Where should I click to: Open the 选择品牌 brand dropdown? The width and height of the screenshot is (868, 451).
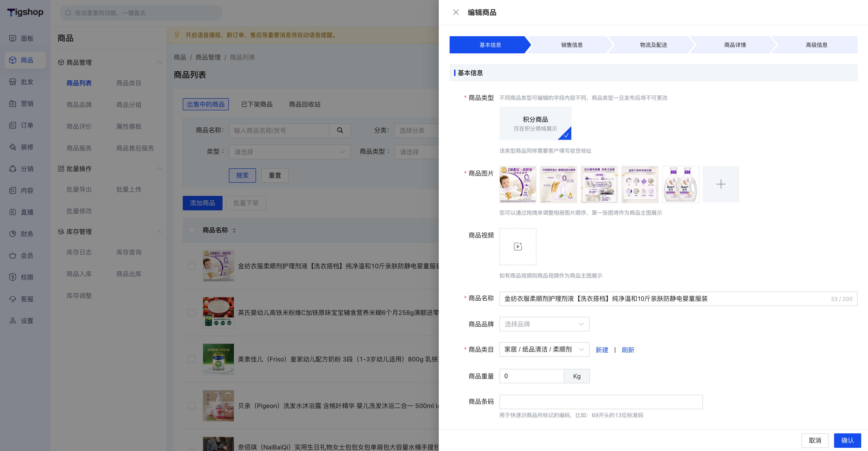544,324
